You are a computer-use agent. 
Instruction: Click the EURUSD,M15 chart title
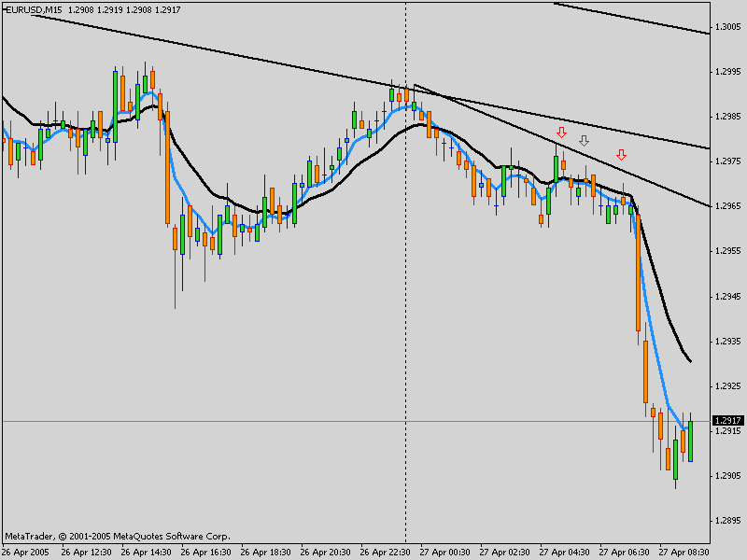(34, 9)
